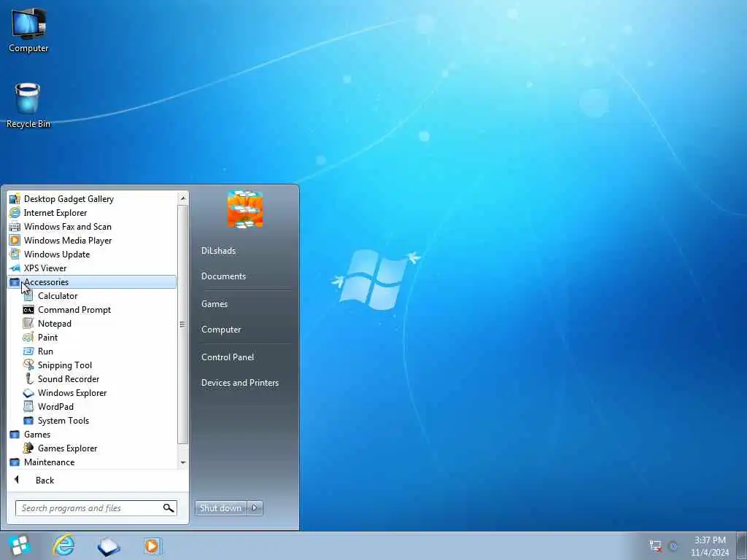Open Command Prompt icon
Viewport: 747px width, 560px height.
point(28,310)
